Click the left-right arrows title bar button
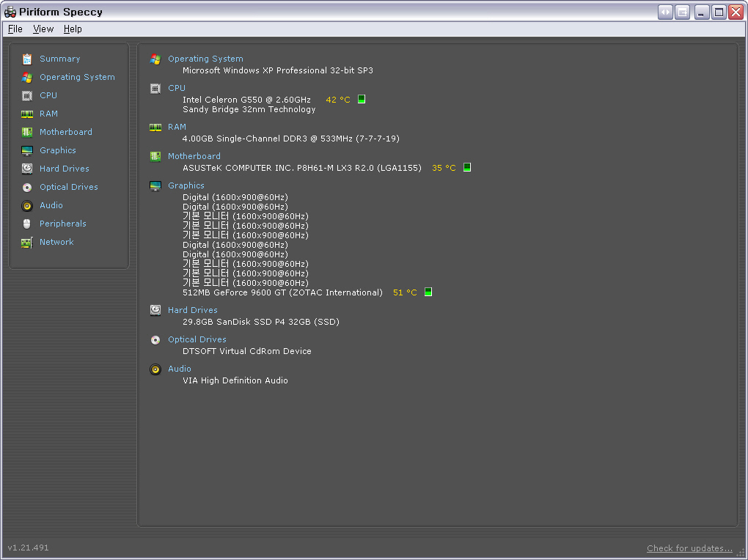The image size is (748, 560). (665, 12)
